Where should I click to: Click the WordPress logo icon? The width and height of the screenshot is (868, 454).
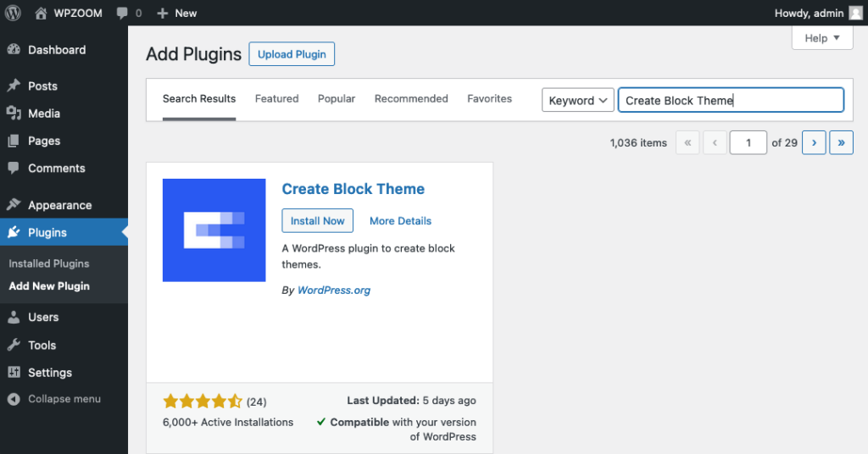tap(13, 13)
